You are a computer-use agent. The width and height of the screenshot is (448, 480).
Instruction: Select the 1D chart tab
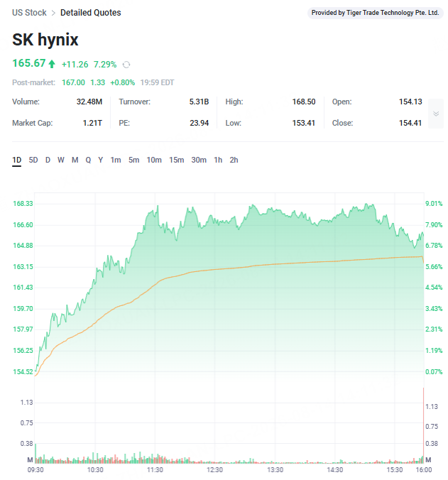[17, 160]
